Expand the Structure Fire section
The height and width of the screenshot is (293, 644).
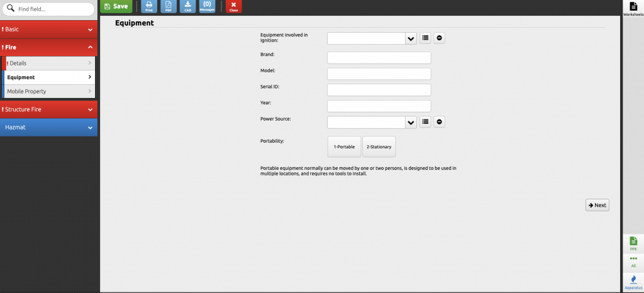tap(48, 109)
